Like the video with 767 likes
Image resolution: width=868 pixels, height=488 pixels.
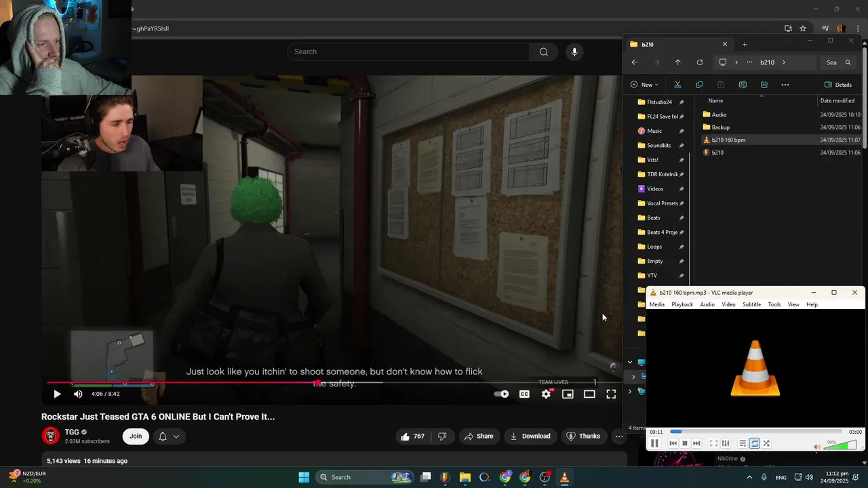coord(412,436)
